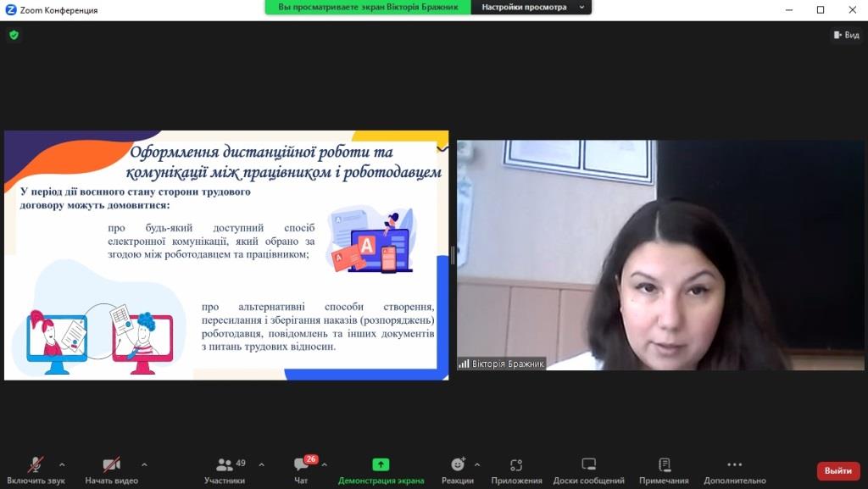Click the Zoom logo in title bar
868x489 pixels.
coord(10,10)
